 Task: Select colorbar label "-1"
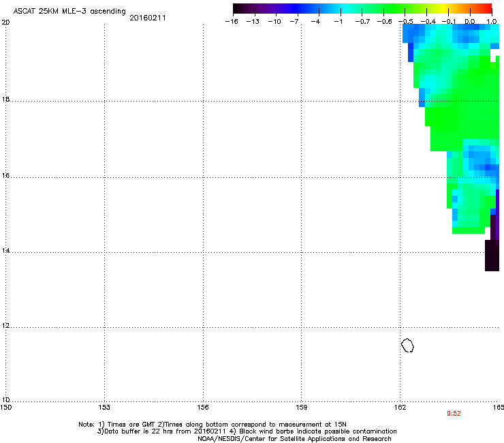click(338, 22)
